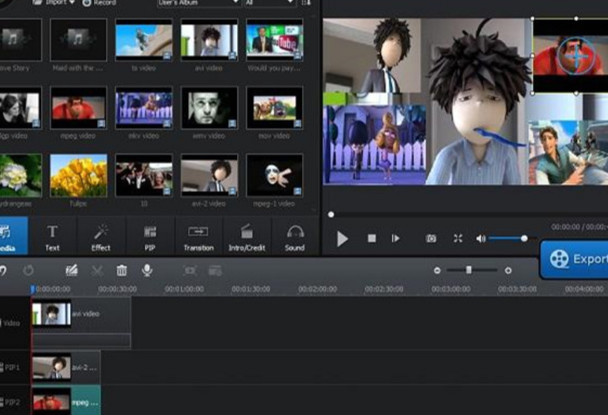Open the Text tab
Viewport: 608px width, 415px height.
tap(52, 237)
